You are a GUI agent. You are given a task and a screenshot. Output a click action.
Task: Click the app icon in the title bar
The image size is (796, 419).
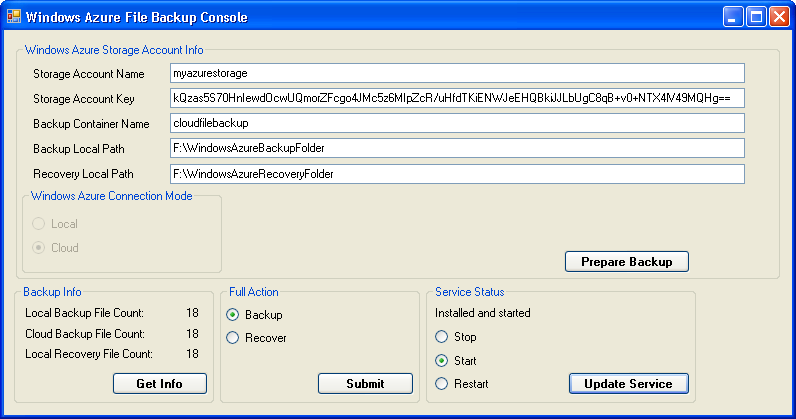(14, 17)
